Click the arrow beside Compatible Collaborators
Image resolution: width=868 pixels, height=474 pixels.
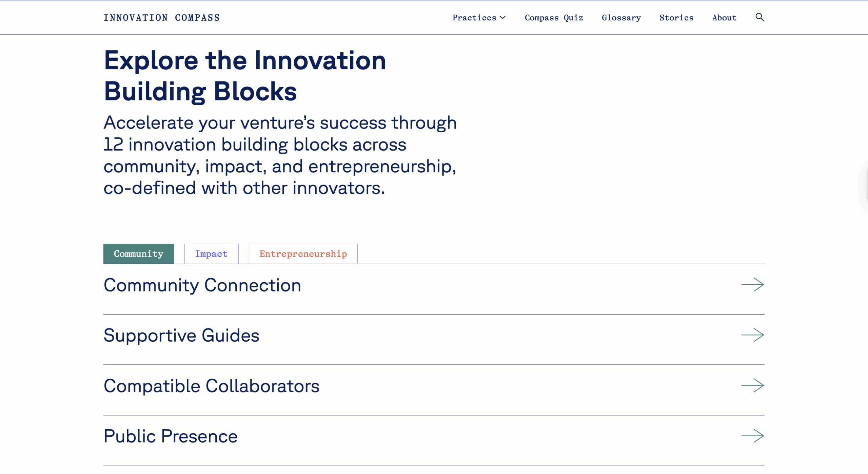point(752,385)
